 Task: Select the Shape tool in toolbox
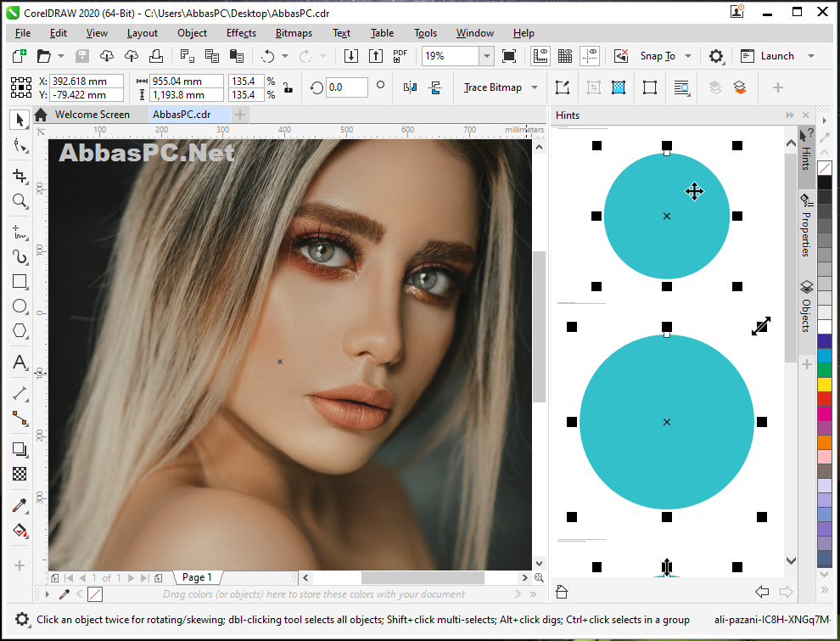pos(20,145)
